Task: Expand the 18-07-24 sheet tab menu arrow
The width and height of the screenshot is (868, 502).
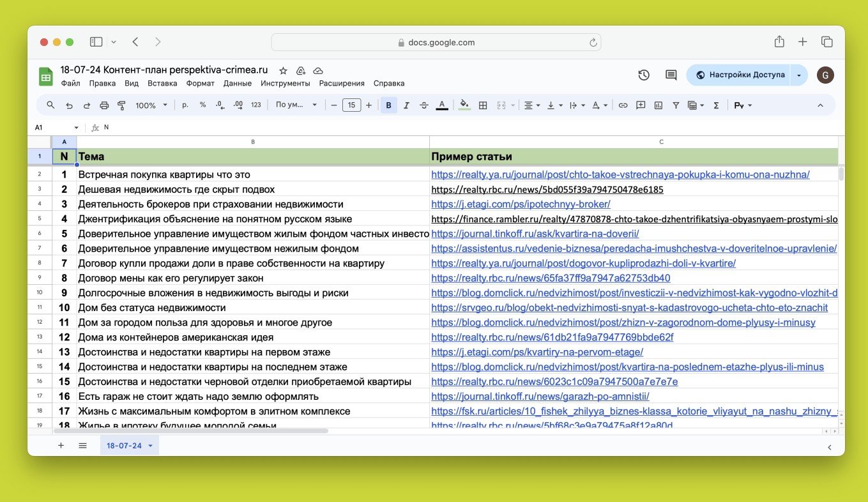Action: [150, 446]
